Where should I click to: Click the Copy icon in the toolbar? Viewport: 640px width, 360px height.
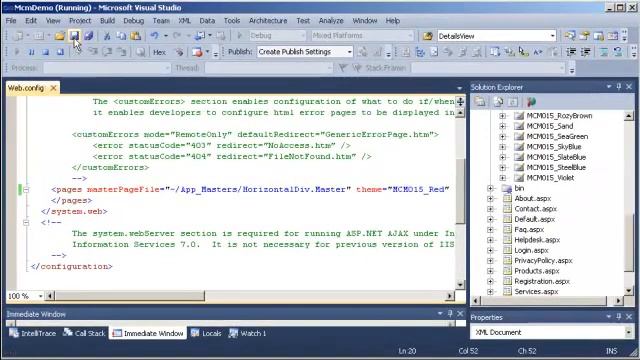(121, 36)
